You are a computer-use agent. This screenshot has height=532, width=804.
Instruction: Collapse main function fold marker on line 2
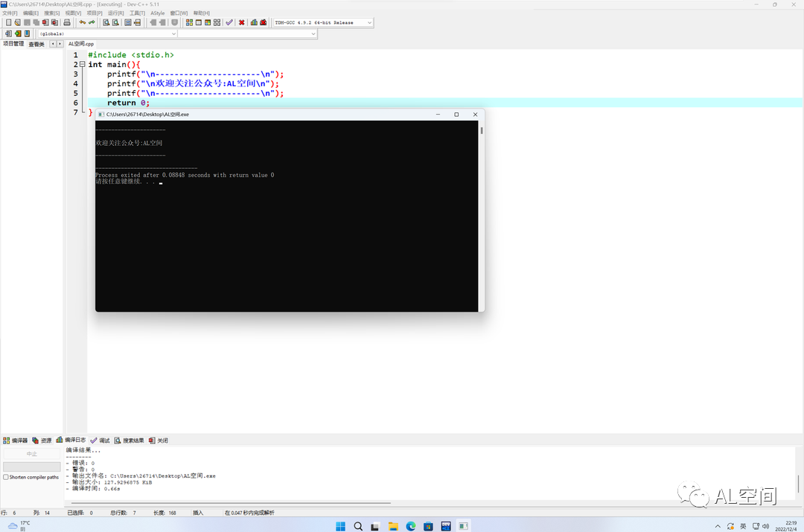[x=82, y=65]
